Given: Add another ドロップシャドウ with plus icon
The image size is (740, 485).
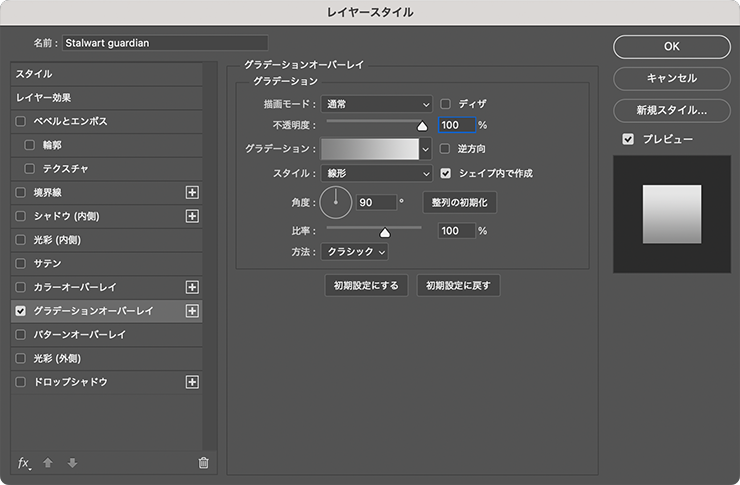Looking at the screenshot, I should [193, 382].
